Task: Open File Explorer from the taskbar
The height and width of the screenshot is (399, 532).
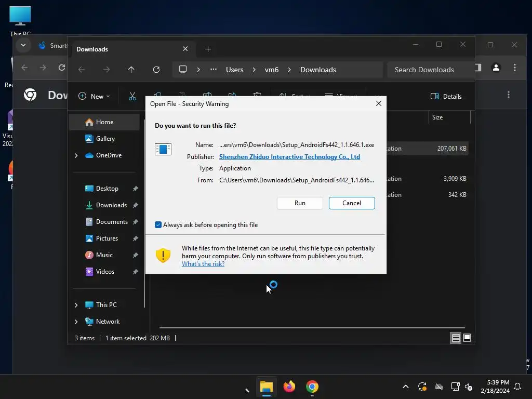Action: click(267, 387)
